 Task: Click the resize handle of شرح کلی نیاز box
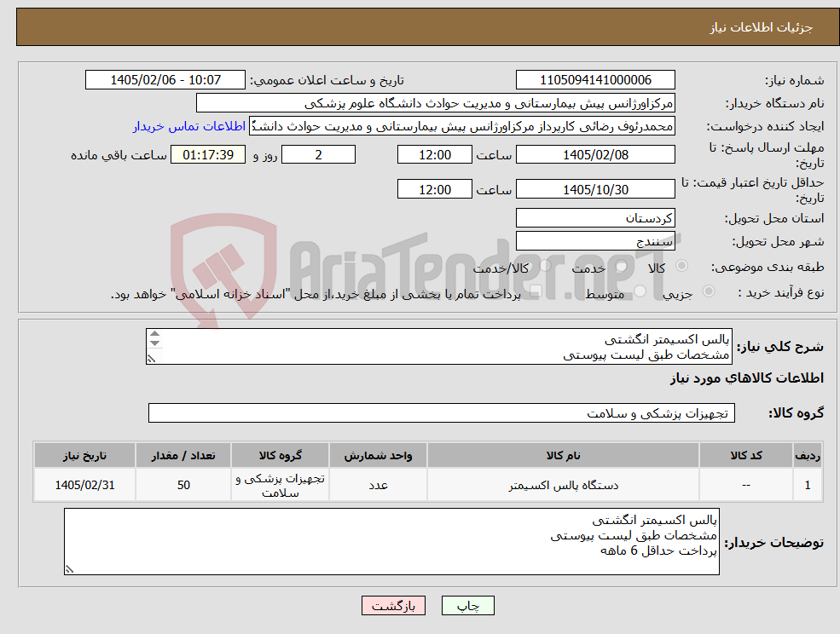(152, 359)
